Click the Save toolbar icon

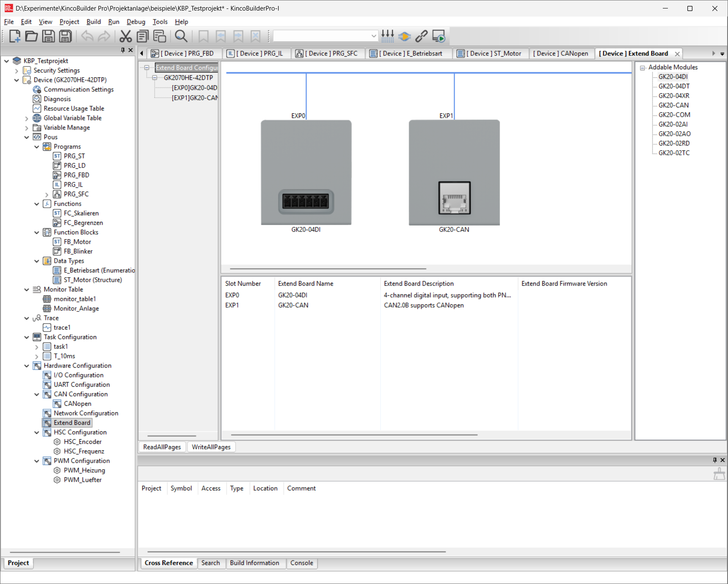pos(48,36)
